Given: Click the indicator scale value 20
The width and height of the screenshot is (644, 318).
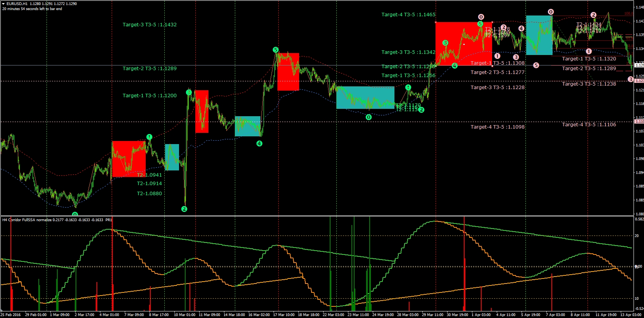Looking at the screenshot, I should point(637,235).
